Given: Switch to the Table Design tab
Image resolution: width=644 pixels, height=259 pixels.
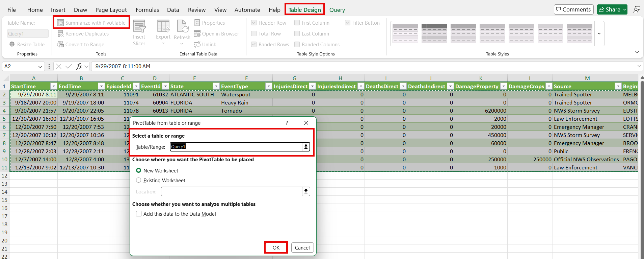Looking at the screenshot, I should point(304,10).
